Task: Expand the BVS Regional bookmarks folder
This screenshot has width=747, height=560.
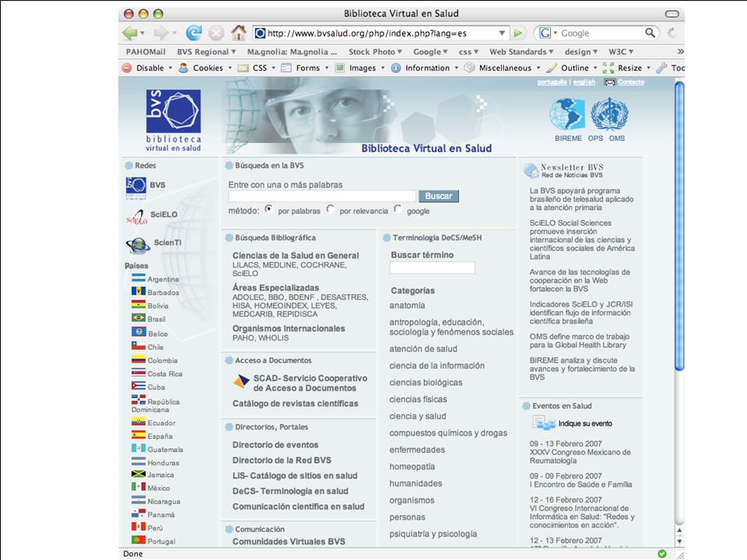Action: (x=206, y=51)
